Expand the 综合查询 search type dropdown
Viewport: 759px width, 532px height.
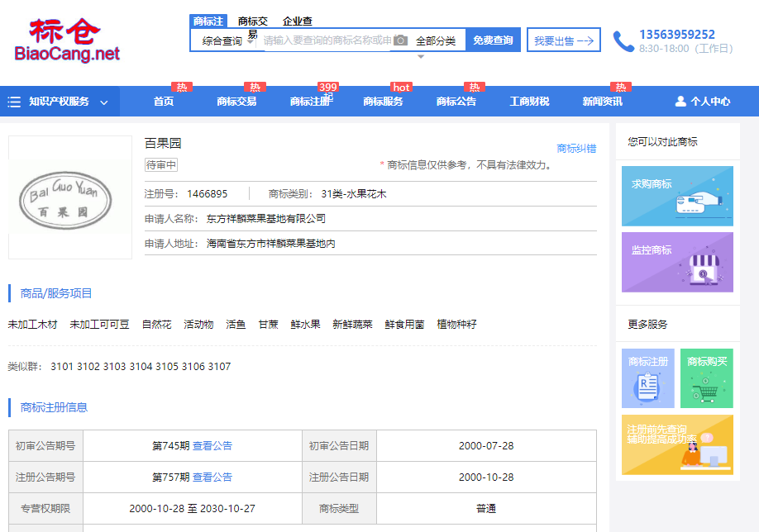pos(227,40)
